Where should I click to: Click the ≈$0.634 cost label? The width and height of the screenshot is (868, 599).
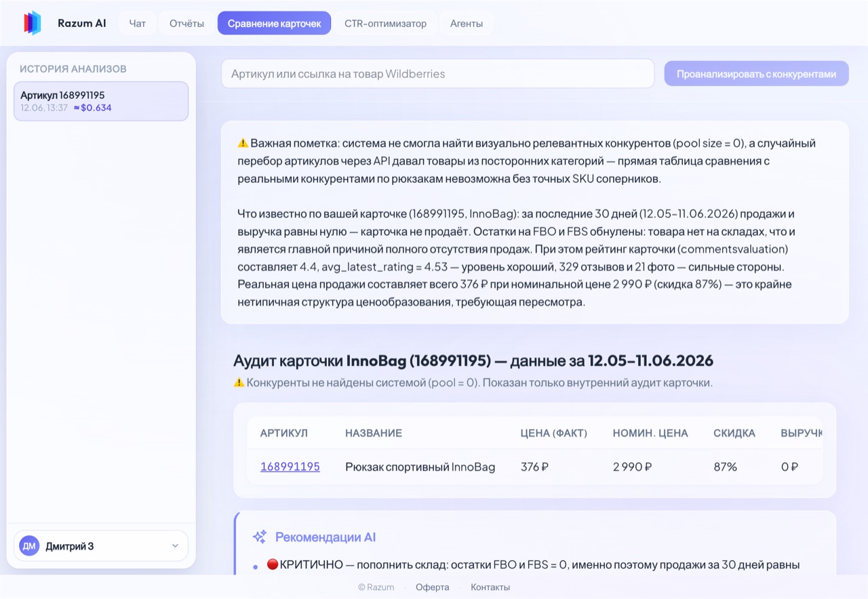pos(92,108)
